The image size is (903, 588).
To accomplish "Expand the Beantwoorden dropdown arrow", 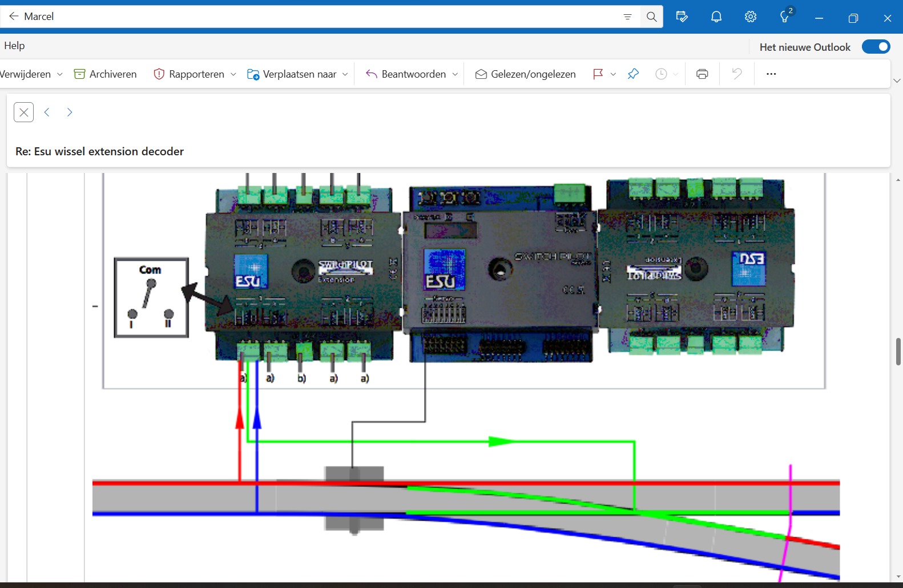I will point(455,74).
